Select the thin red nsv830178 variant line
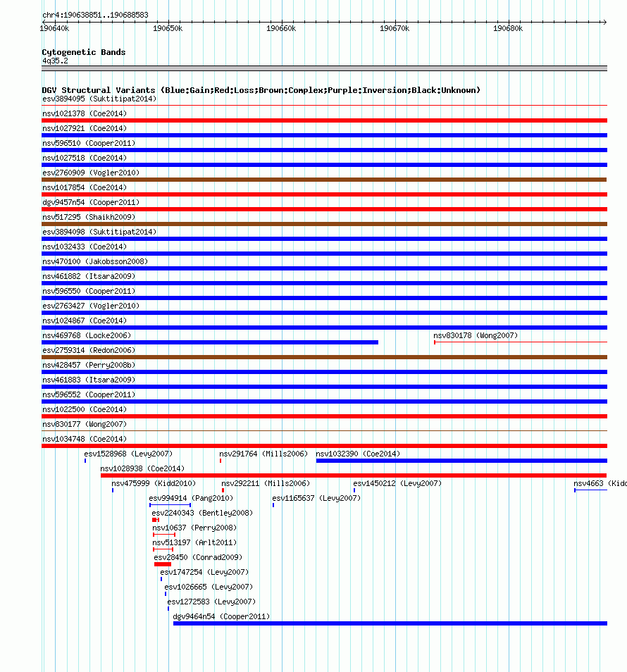Viewport: 627px width, 672px height. pos(521,342)
